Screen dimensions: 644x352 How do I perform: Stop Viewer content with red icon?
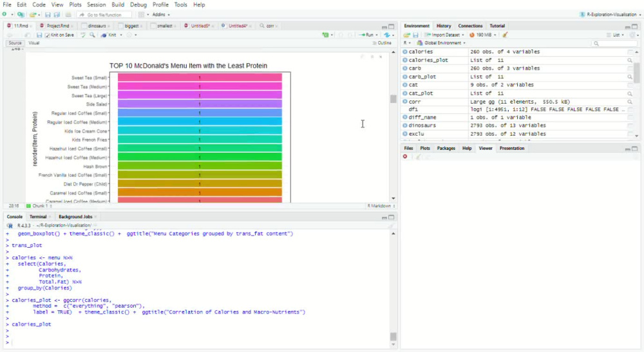point(405,157)
